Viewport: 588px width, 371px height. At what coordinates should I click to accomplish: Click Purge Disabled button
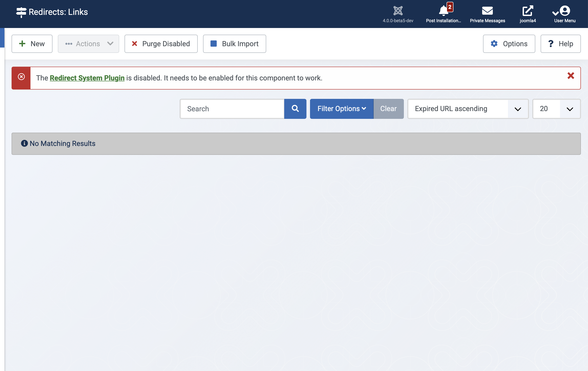tap(161, 44)
